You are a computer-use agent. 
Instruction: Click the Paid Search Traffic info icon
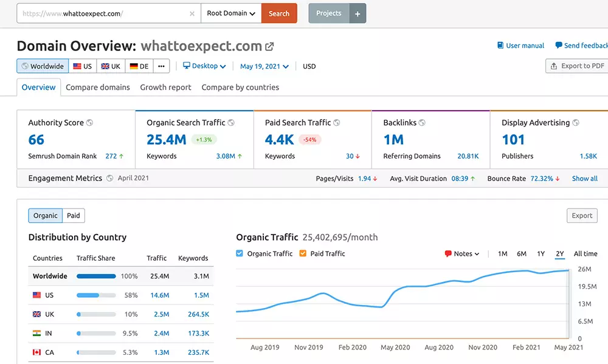click(337, 123)
